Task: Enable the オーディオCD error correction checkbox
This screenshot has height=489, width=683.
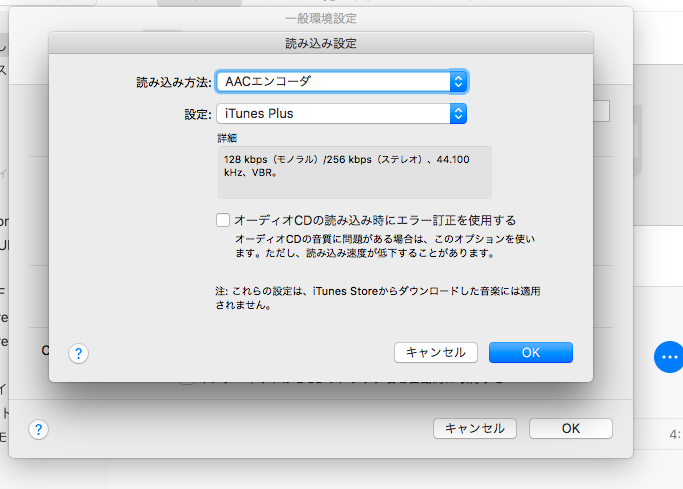Action: (x=223, y=220)
